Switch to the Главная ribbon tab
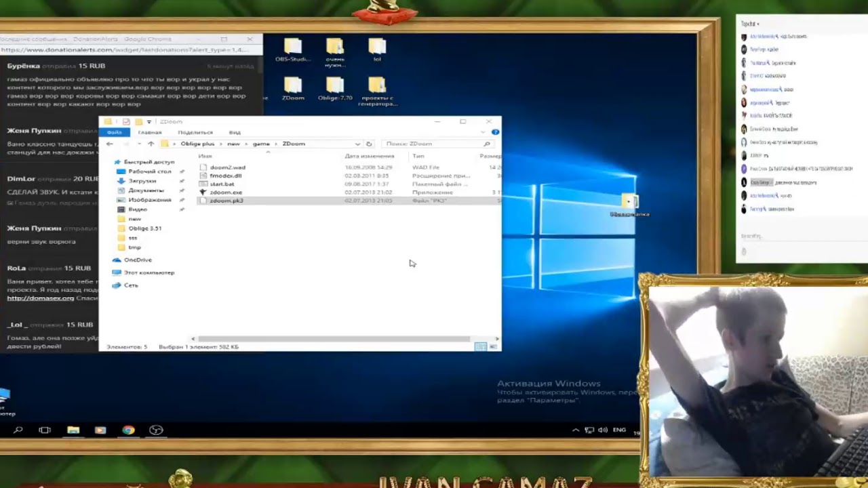 pyautogui.click(x=150, y=132)
